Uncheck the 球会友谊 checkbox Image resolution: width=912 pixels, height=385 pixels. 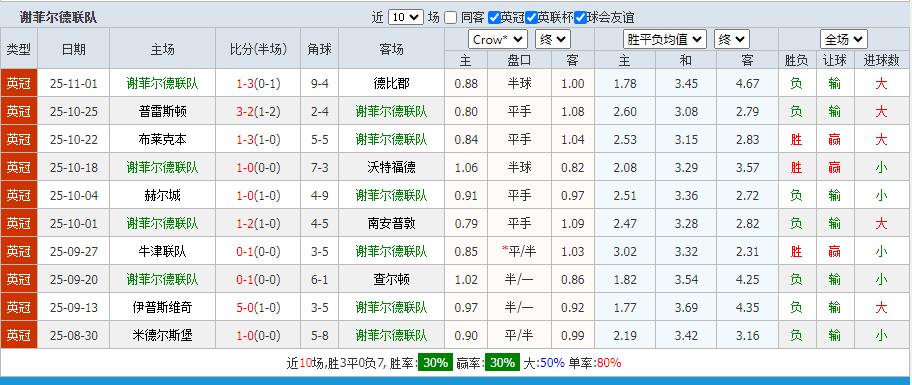[580, 17]
